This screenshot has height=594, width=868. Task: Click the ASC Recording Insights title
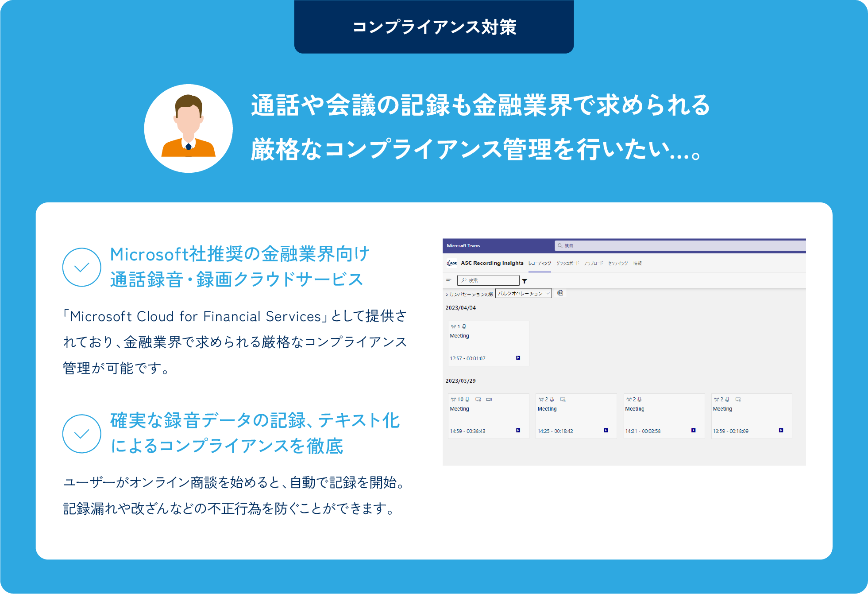tap(492, 263)
